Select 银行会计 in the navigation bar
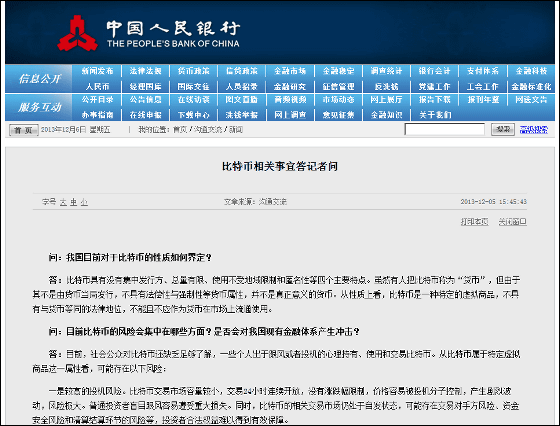The width and height of the screenshot is (560, 426). click(435, 71)
